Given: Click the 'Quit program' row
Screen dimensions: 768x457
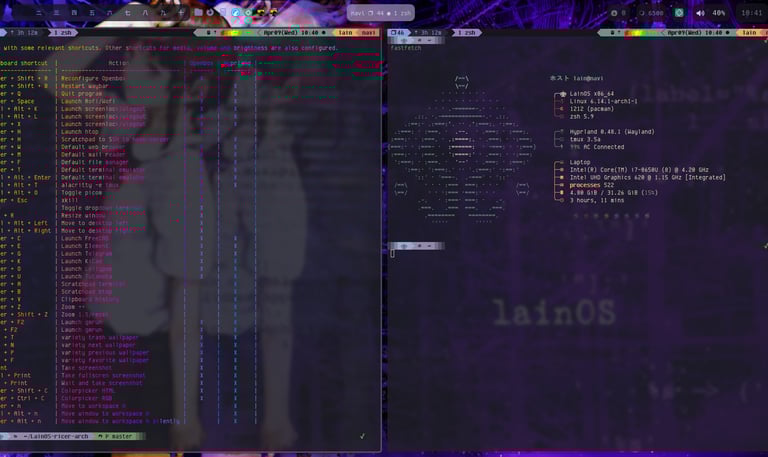Looking at the screenshot, I should point(82,94).
